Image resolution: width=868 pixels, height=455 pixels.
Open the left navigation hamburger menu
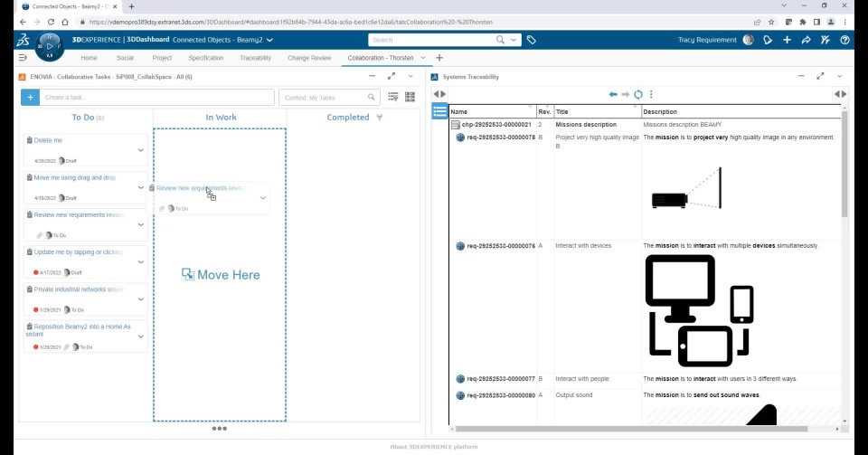tap(23, 58)
